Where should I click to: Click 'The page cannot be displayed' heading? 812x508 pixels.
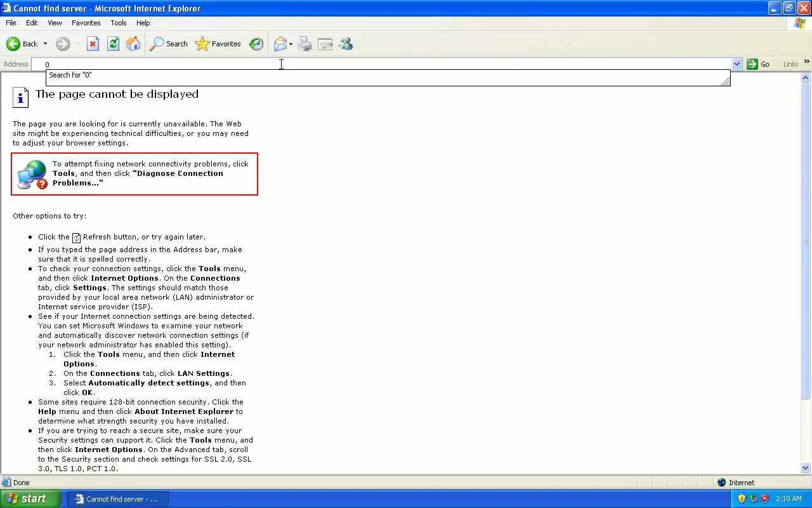pos(117,94)
